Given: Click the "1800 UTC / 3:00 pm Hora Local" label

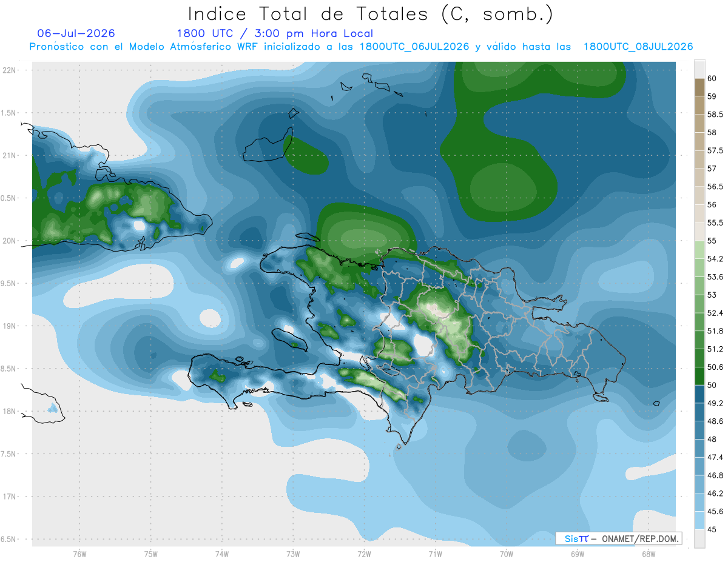Looking at the screenshot, I should click(x=275, y=33).
